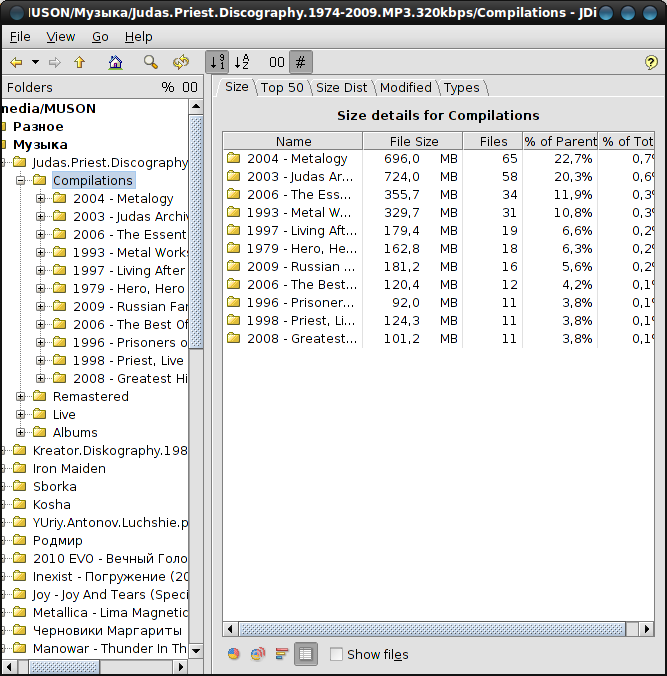This screenshot has height=676, width=667.
Task: Toggle the number of files (#) button
Action: click(301, 62)
